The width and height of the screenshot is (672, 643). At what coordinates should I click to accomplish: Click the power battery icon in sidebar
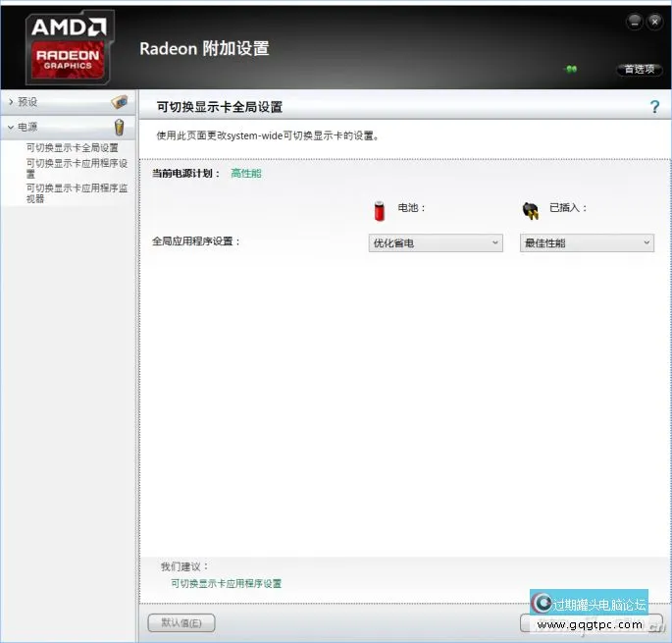(x=119, y=127)
